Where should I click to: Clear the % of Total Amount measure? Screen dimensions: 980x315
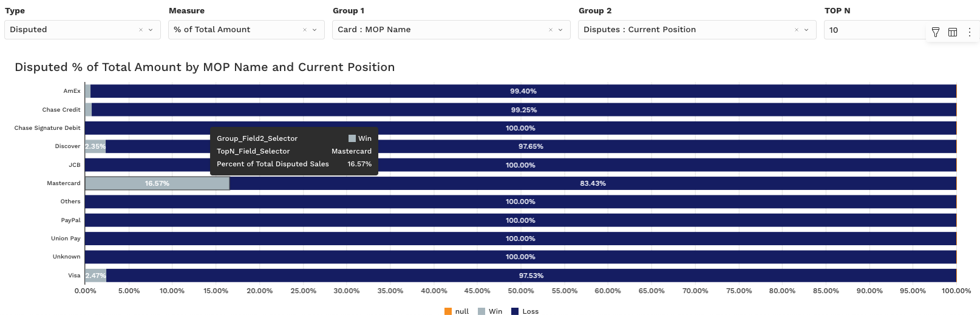tap(305, 30)
